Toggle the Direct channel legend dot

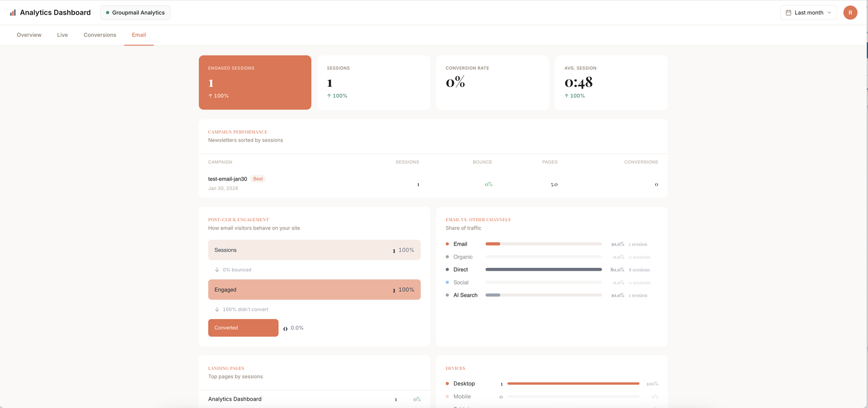[447, 270]
